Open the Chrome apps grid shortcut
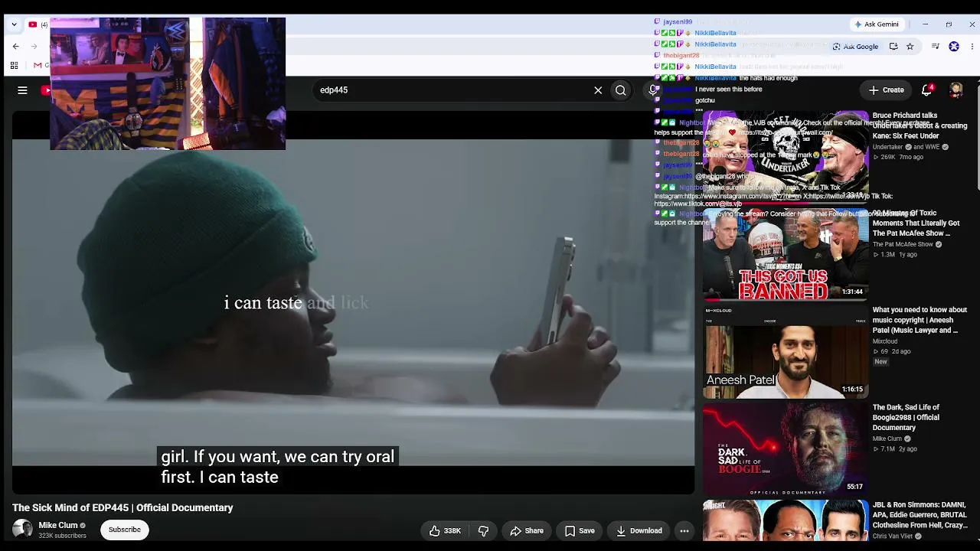 pos(14,66)
